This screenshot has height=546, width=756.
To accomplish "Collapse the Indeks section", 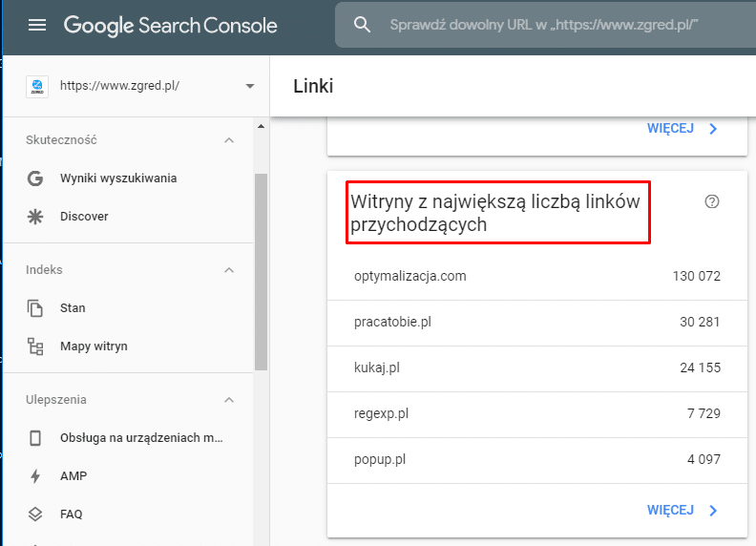I will (x=229, y=270).
